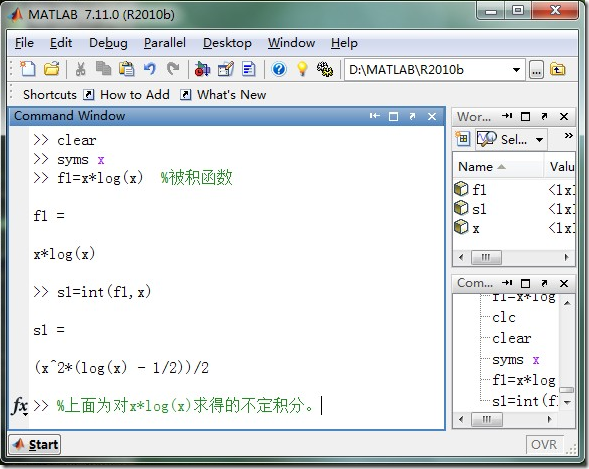Viewport: 589px width, 469px height.
Task: Open the Desktop menu
Action: (x=227, y=43)
